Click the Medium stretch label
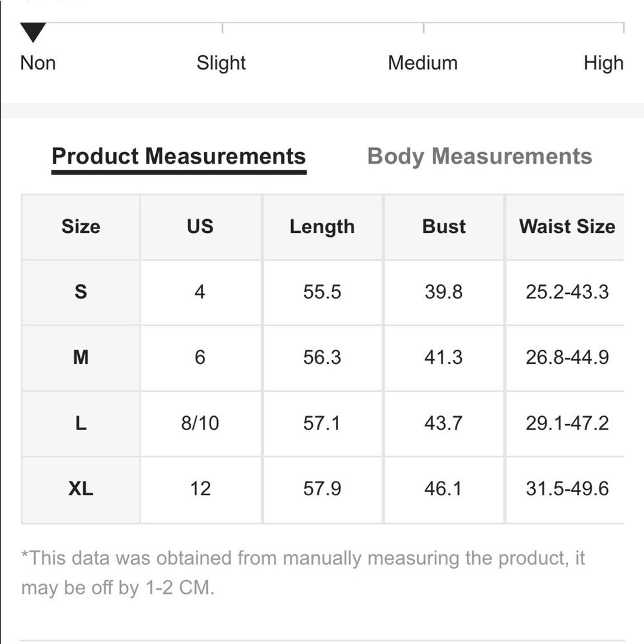This screenshot has height=644, width=644. point(422,63)
